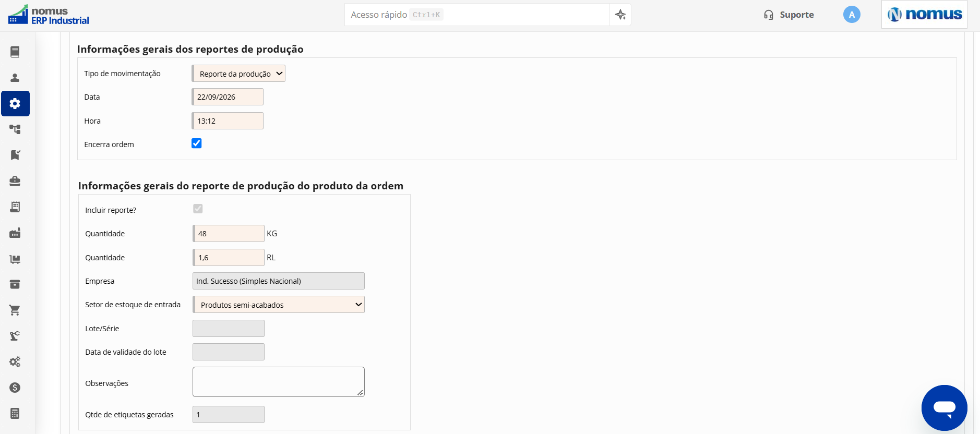Viewport: 980px width, 434px height.
Task: Open the briefcase icon in sidebar
Action: pos(15,181)
